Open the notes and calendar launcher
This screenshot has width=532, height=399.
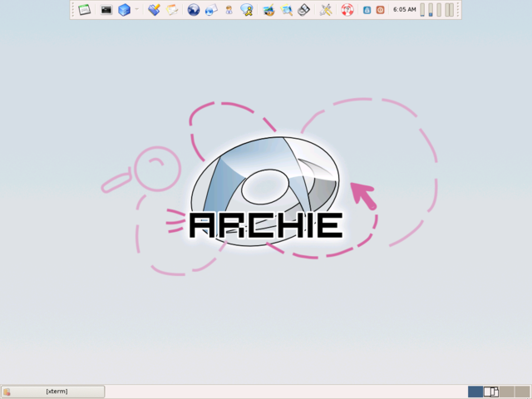tap(172, 10)
